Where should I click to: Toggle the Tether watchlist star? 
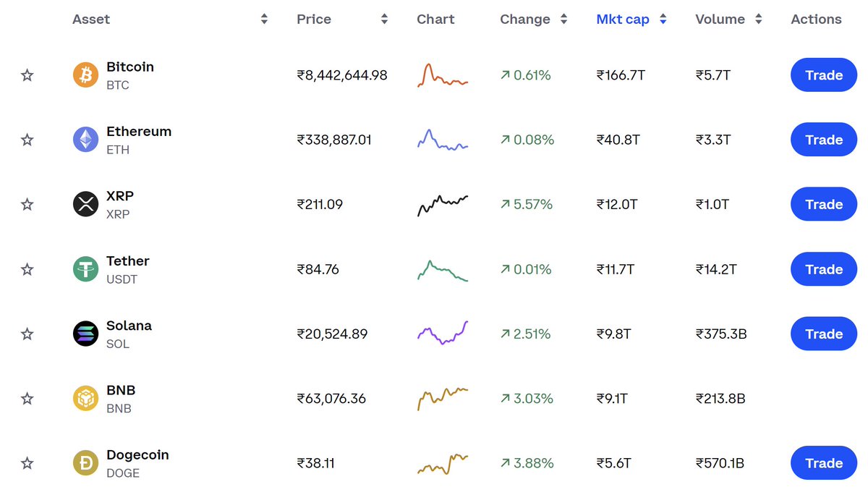(27, 269)
